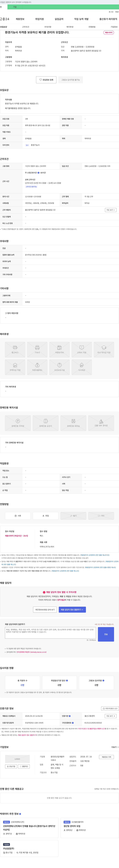Viewport: 119px width, 868px height.
Task: Open the 출산휴가·육아휴직 menu
Action: point(108,19)
